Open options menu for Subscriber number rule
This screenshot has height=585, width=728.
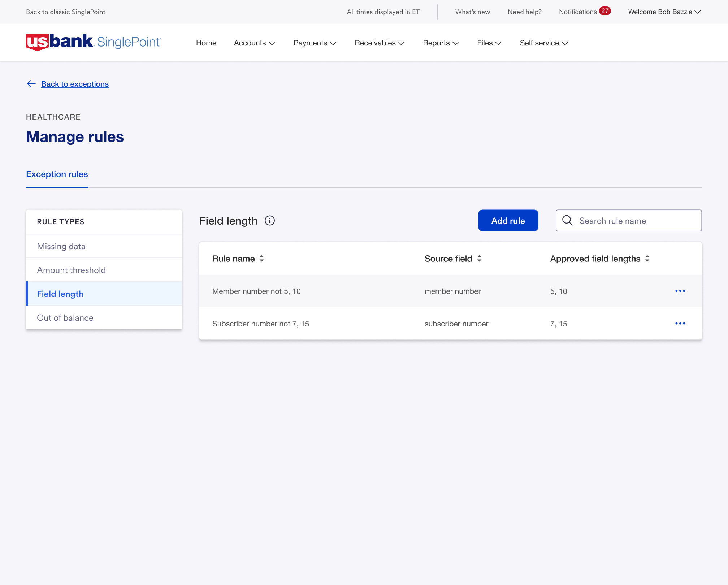click(680, 324)
